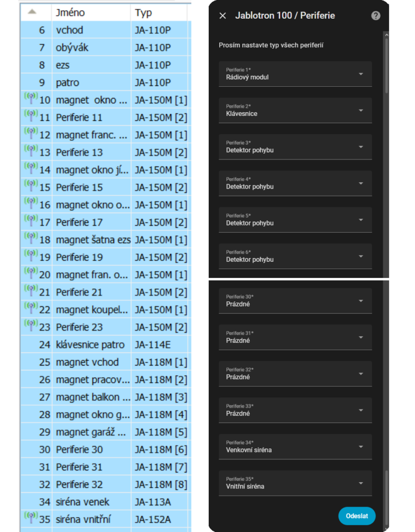This screenshot has width=415, height=532.
Task: Click wireless icon beside magnet šatna ezs
Action: click(x=31, y=238)
